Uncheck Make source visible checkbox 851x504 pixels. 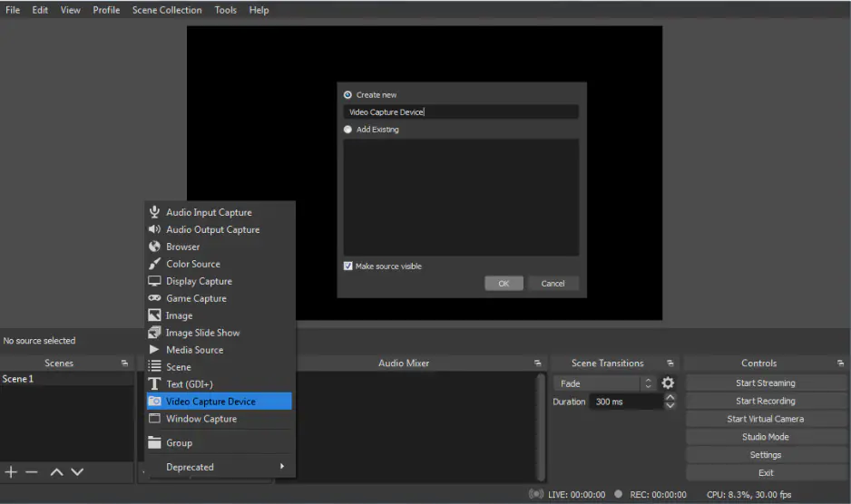[348, 267]
